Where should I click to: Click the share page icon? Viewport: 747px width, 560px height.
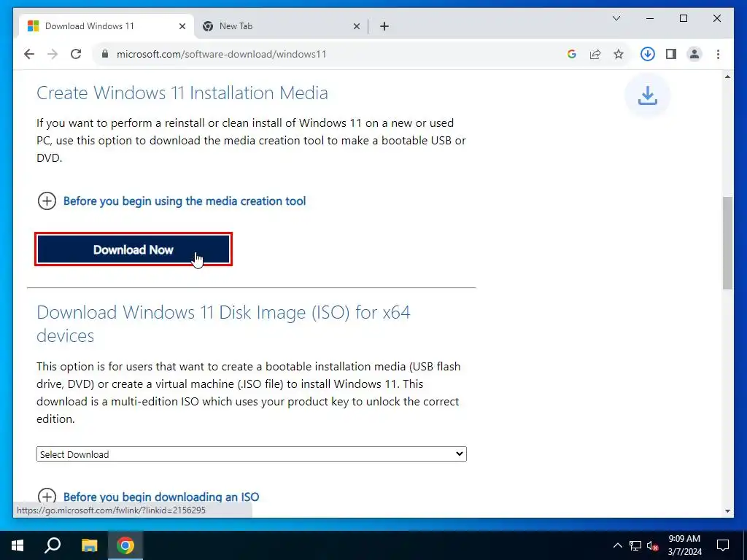595,54
